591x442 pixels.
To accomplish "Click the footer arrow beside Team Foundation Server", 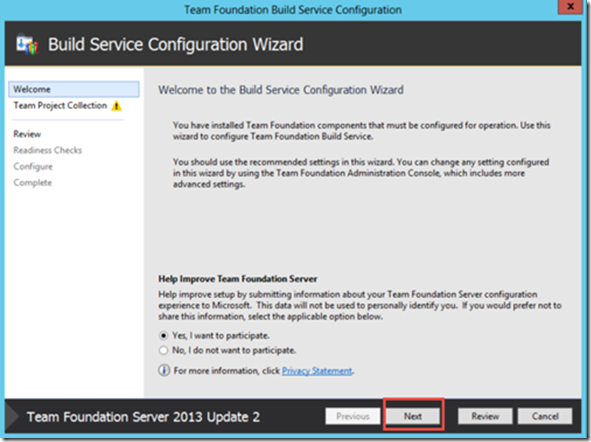I will click(x=12, y=416).
